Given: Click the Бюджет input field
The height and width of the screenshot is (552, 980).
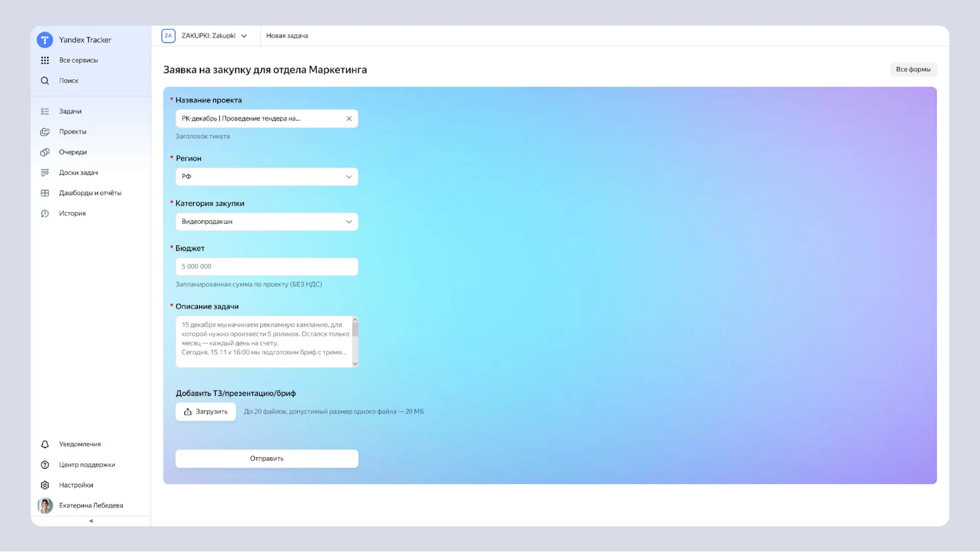Looking at the screenshot, I should (266, 267).
